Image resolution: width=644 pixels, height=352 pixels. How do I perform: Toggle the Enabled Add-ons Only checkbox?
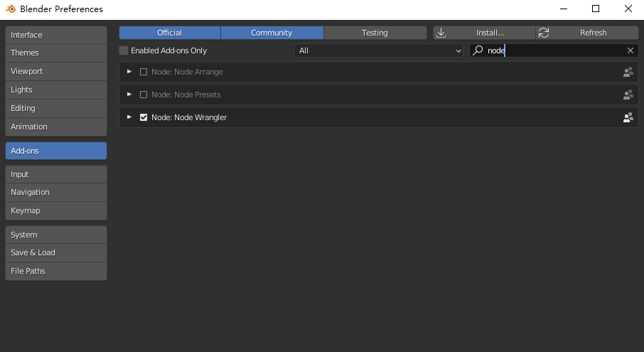click(x=124, y=50)
